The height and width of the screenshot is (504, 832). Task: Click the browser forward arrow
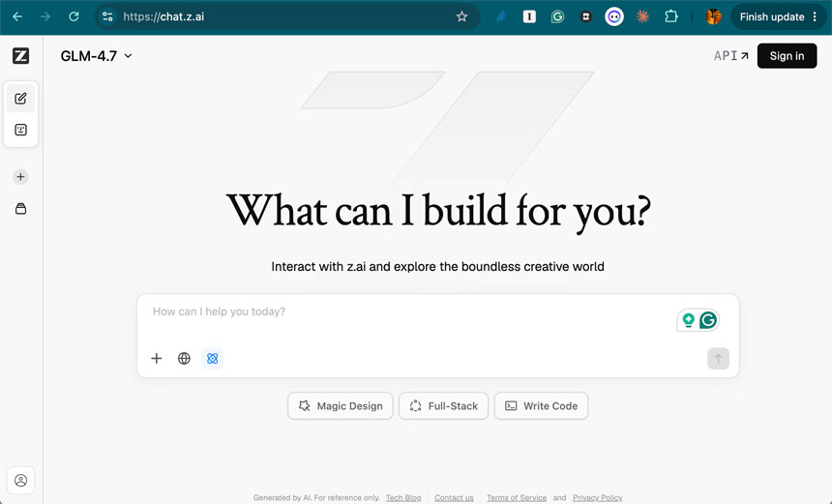point(45,16)
